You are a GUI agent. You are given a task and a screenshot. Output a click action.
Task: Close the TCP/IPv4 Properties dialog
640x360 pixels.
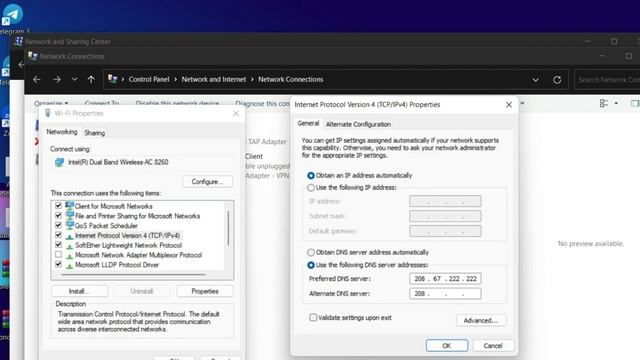[x=509, y=105]
